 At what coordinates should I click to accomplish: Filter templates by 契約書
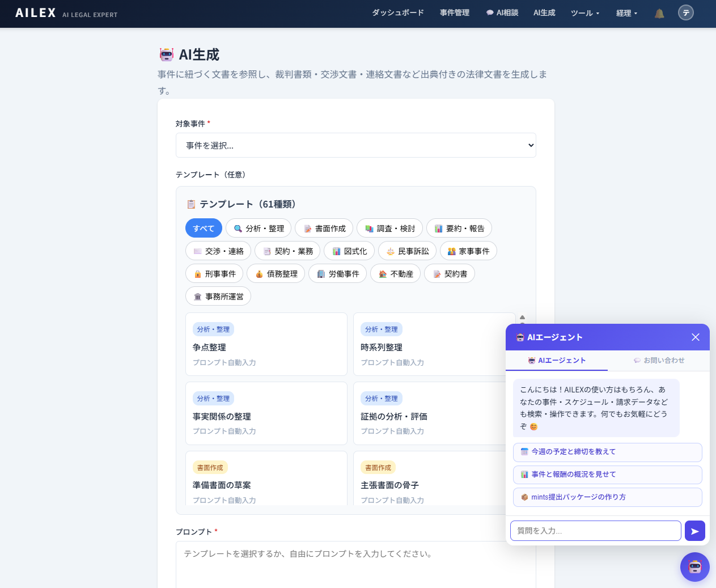[450, 273]
